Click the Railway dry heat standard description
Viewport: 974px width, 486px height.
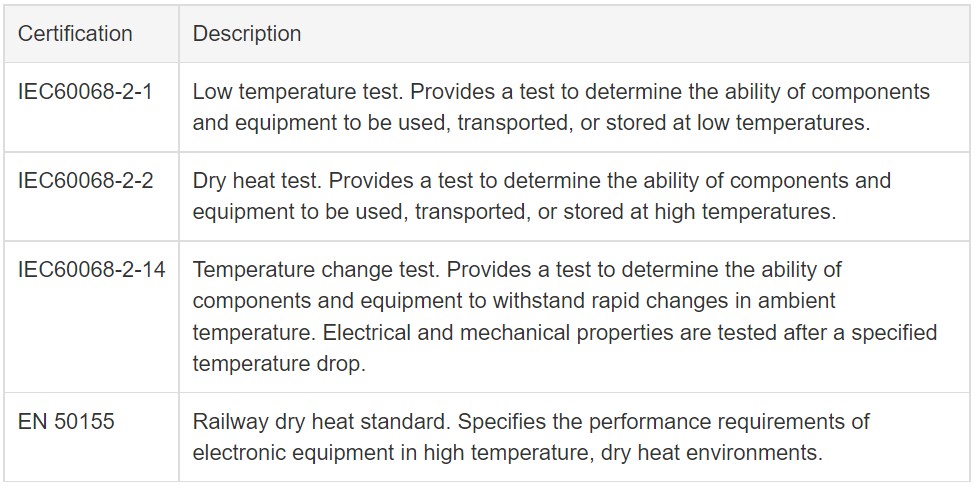[531, 437]
